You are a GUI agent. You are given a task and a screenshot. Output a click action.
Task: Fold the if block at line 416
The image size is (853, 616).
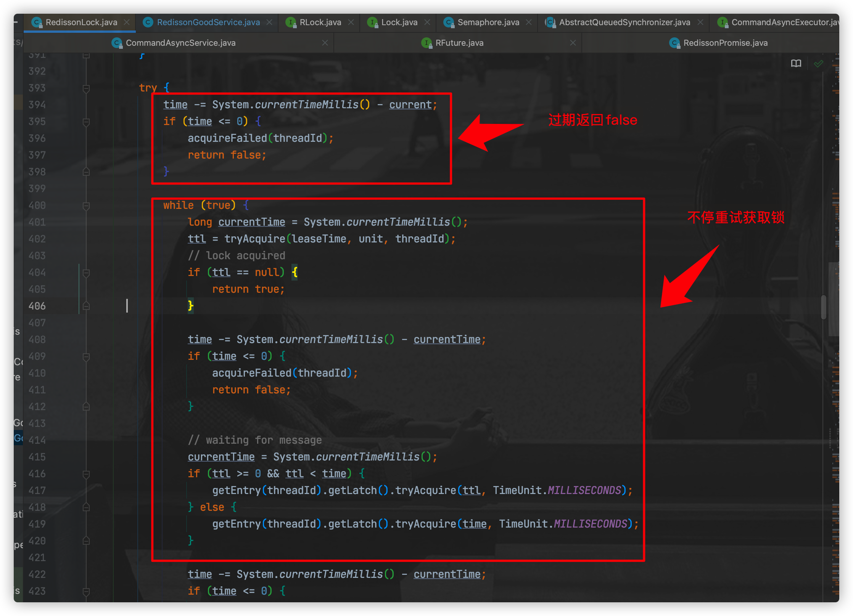(x=86, y=474)
